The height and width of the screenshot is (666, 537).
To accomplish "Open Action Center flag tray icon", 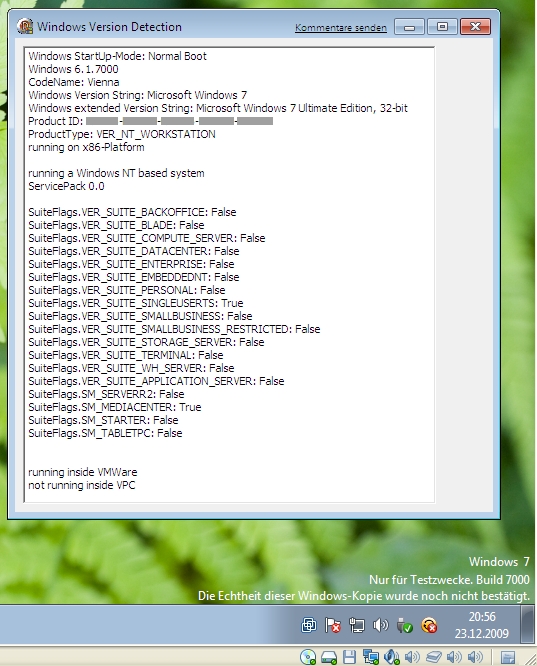I will click(x=333, y=625).
